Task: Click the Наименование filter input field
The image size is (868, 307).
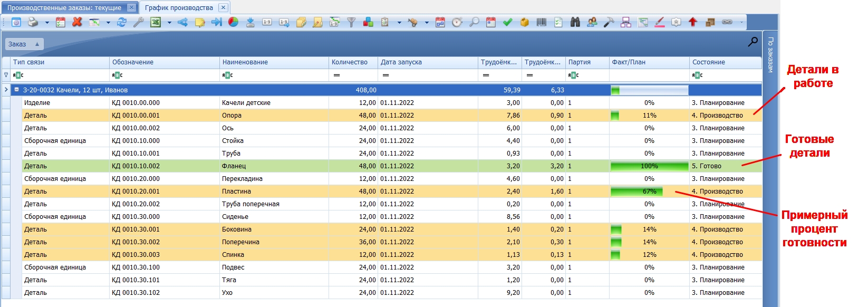Action: pyautogui.click(x=274, y=75)
